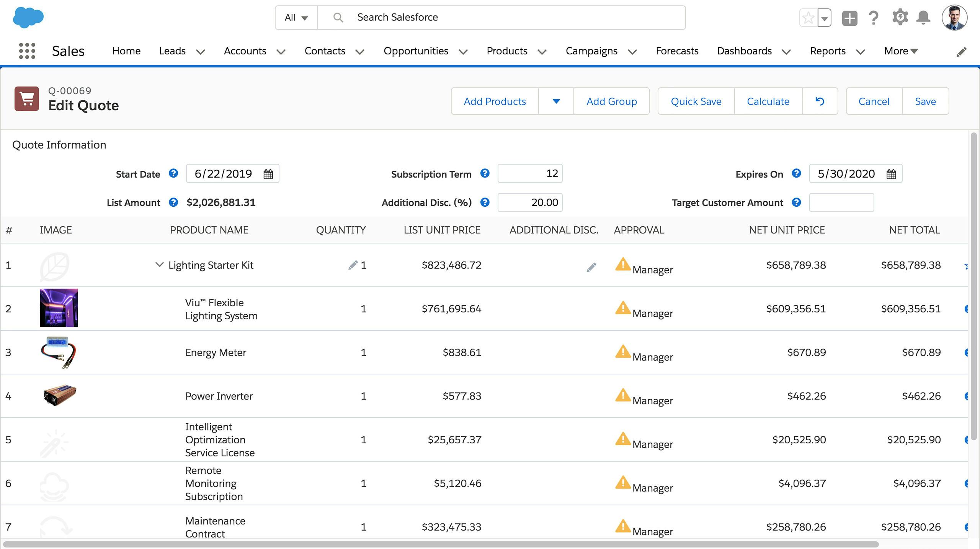
Task: Click the "$20,525.90" net total cell
Action: click(x=914, y=440)
